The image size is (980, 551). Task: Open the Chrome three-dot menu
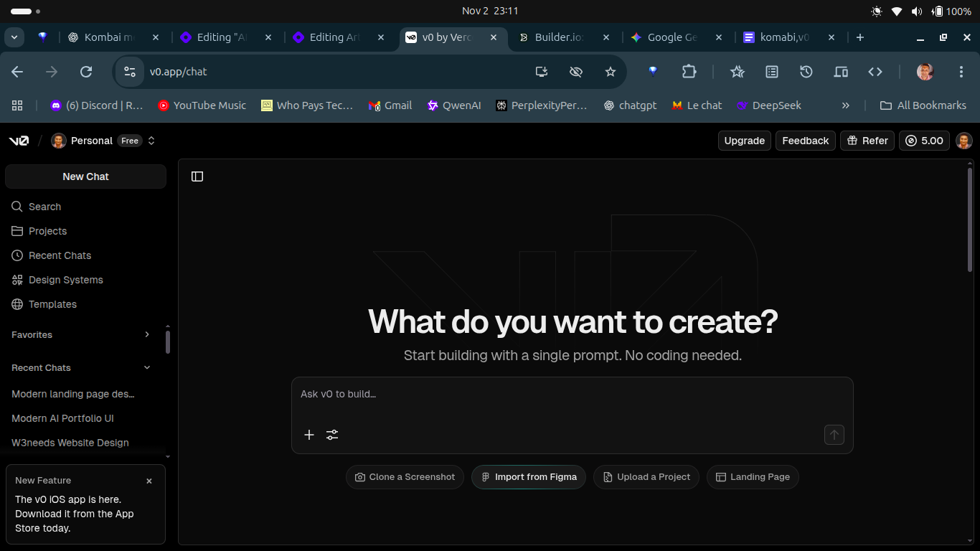961,72
